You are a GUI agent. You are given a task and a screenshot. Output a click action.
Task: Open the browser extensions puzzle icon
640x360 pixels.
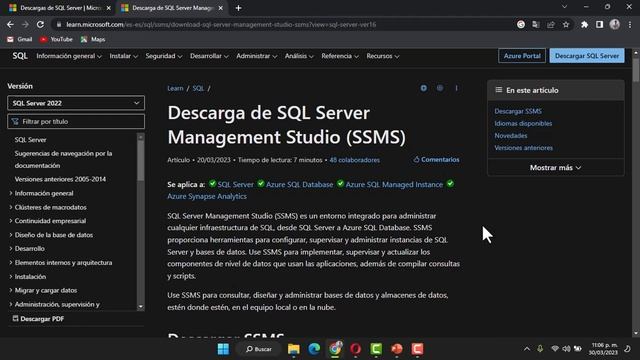coord(584,24)
